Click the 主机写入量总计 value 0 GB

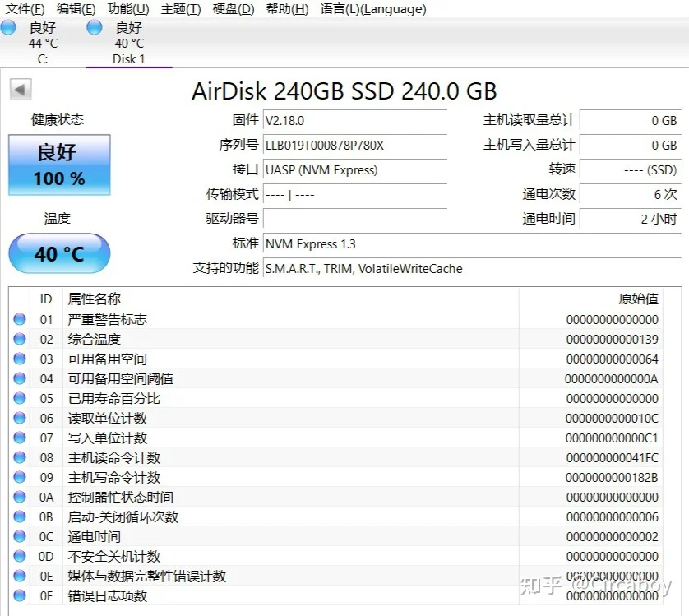631,145
